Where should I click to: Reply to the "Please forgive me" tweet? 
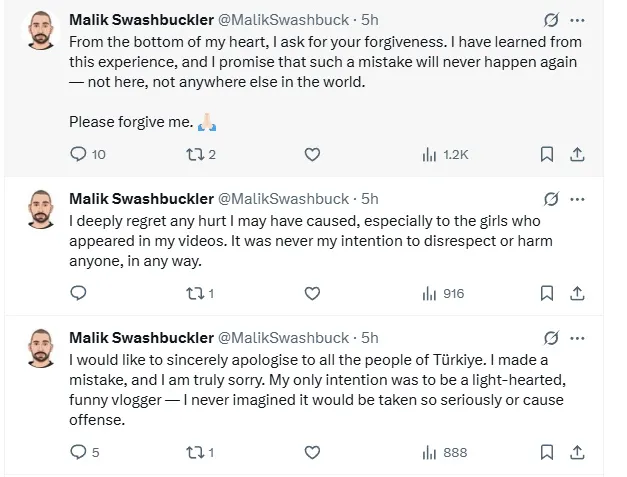(80, 154)
